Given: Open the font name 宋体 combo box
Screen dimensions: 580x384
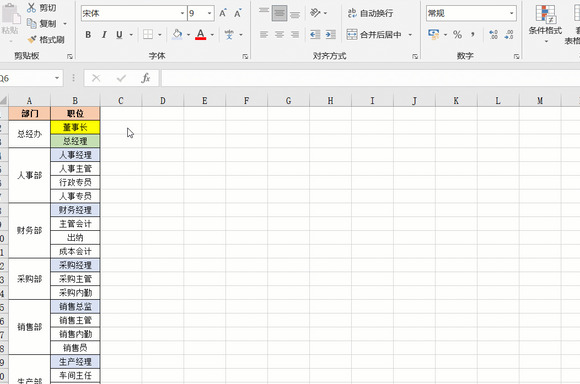Looking at the screenshot, I should click(134, 14).
